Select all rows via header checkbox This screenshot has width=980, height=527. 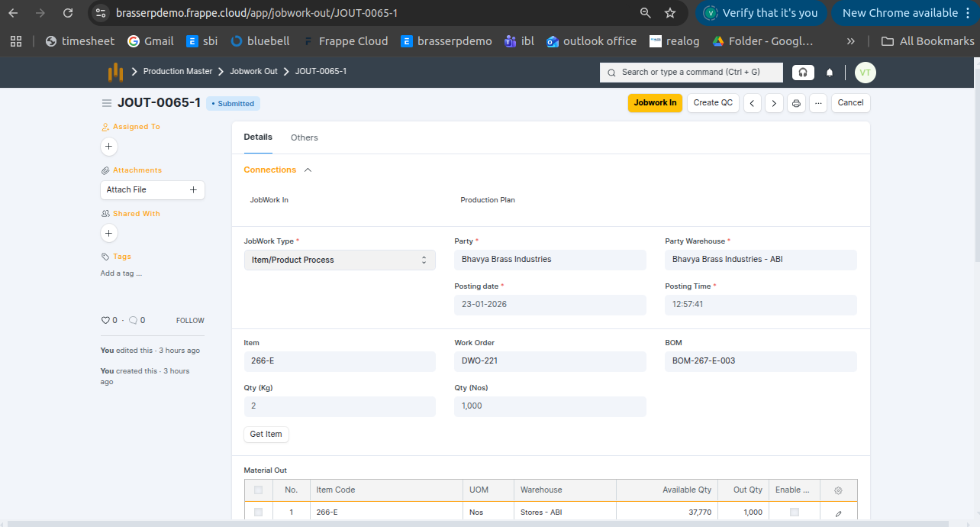(258, 490)
